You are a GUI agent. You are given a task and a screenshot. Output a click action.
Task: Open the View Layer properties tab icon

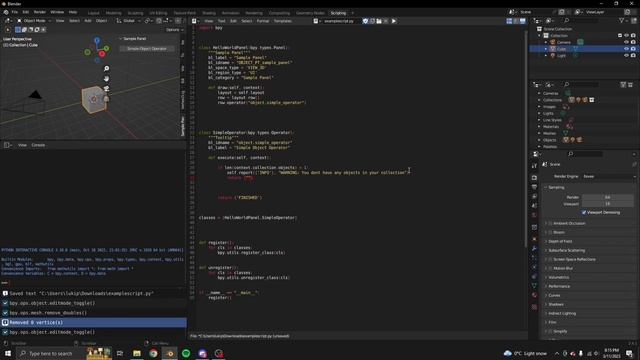(534, 196)
